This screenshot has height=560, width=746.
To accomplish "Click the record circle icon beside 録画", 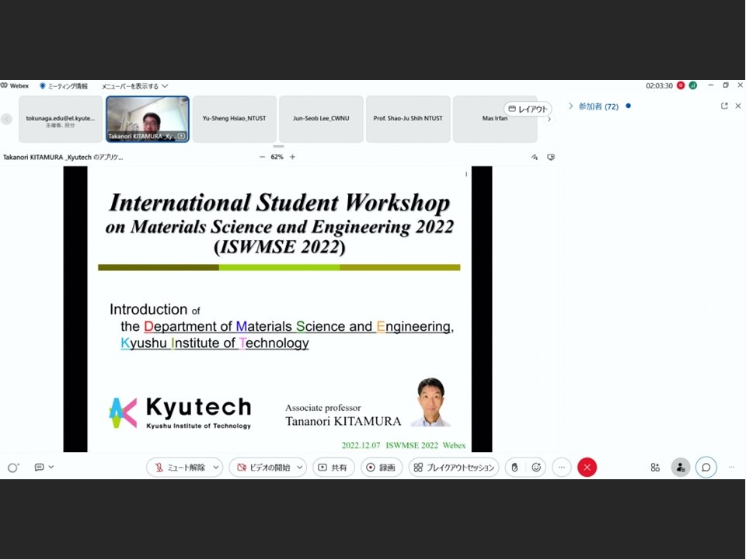I will tap(371, 468).
